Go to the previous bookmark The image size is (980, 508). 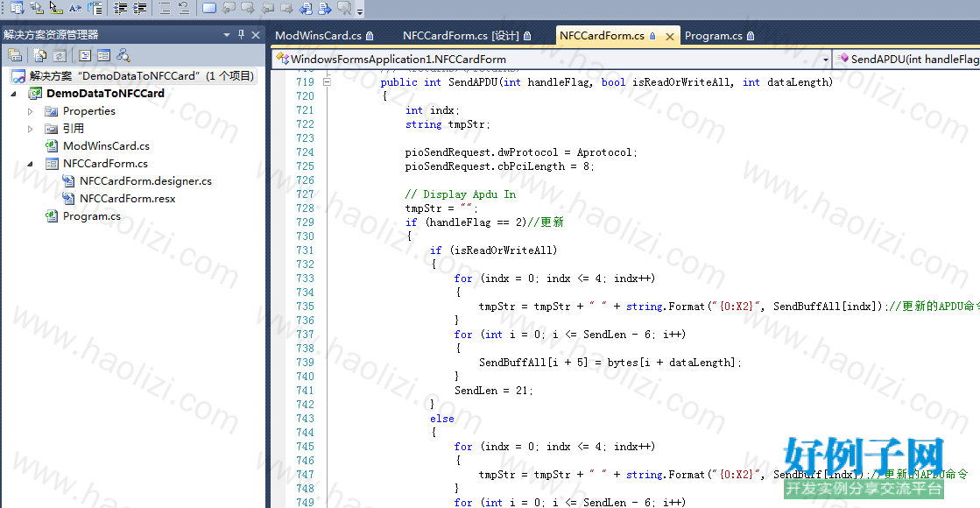coord(229,8)
